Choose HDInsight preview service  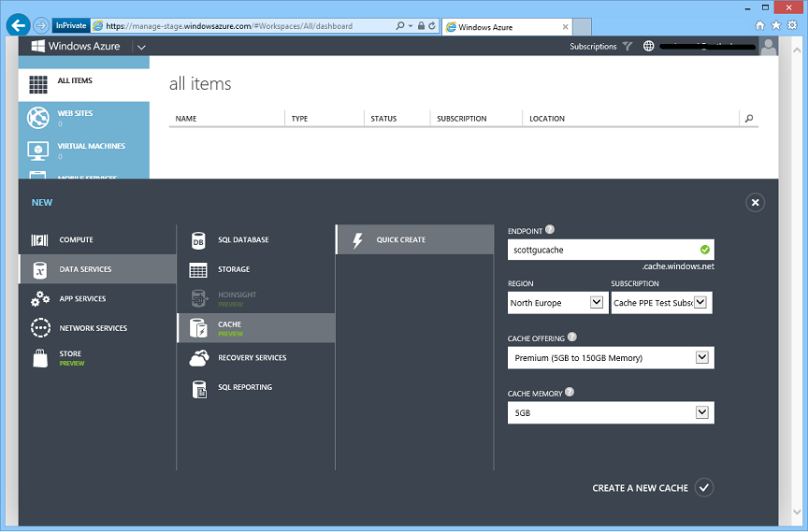point(256,298)
